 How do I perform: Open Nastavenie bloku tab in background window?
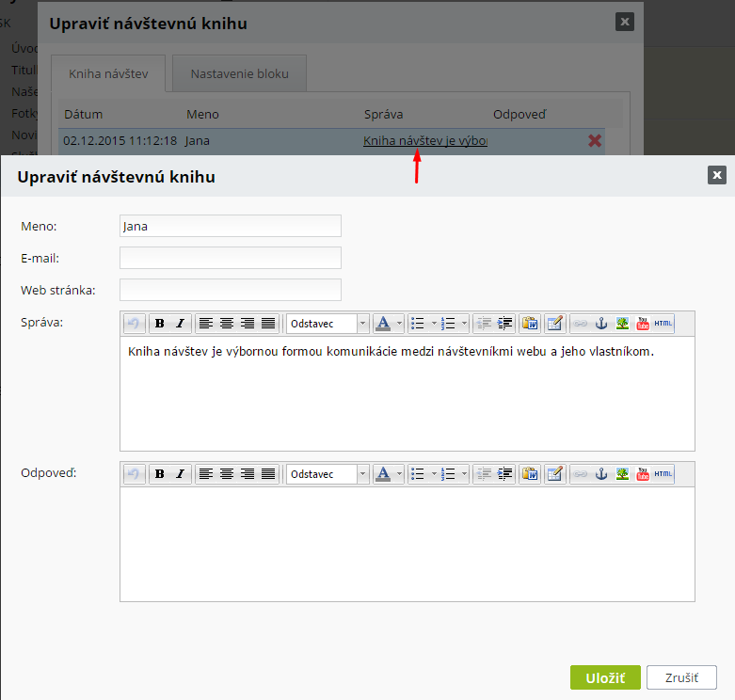coord(240,73)
